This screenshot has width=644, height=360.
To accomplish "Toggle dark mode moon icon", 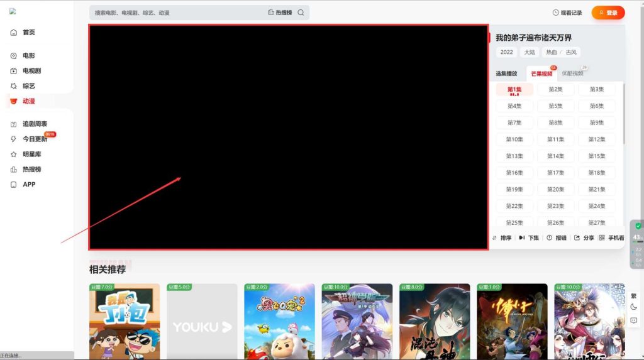I will (x=633, y=307).
